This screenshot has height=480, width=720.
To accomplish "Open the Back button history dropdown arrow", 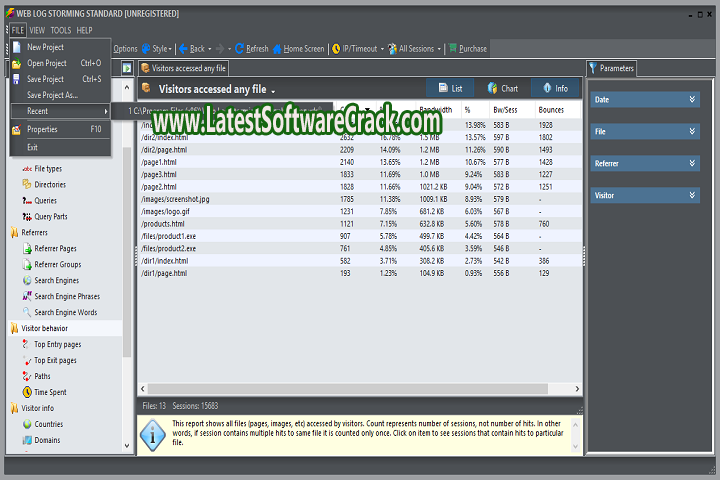I will click(x=210, y=49).
